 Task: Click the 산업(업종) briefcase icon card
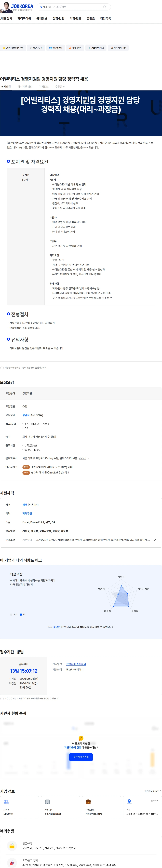click(x=101, y=807)
